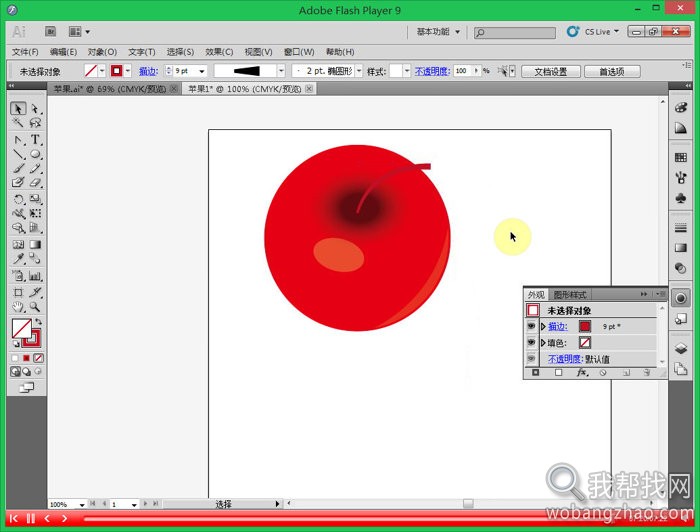Toggle visibility eye for 填色 row
Viewport: 700px width, 532px height.
coord(531,342)
